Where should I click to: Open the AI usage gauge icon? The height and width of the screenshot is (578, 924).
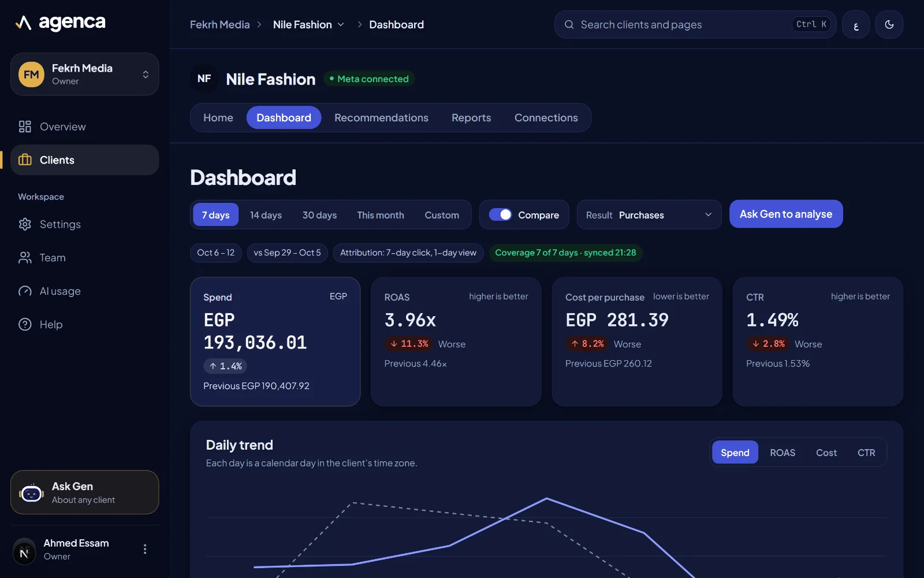(25, 291)
